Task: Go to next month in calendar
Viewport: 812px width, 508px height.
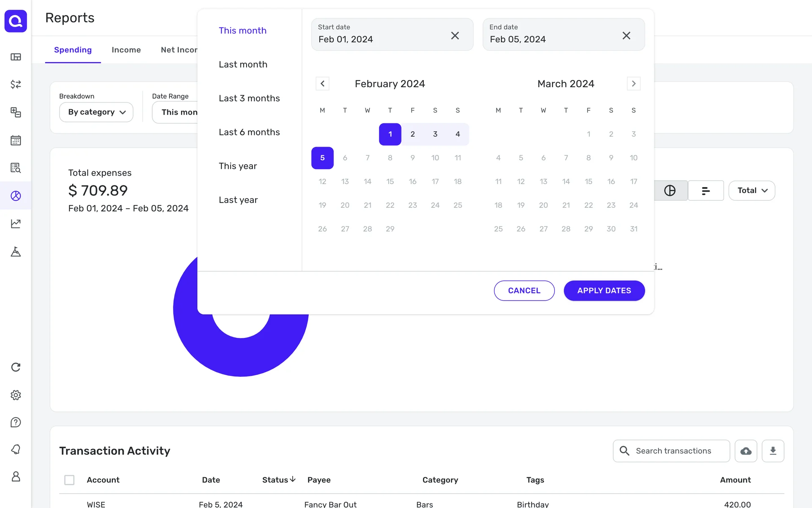Action: coord(634,83)
